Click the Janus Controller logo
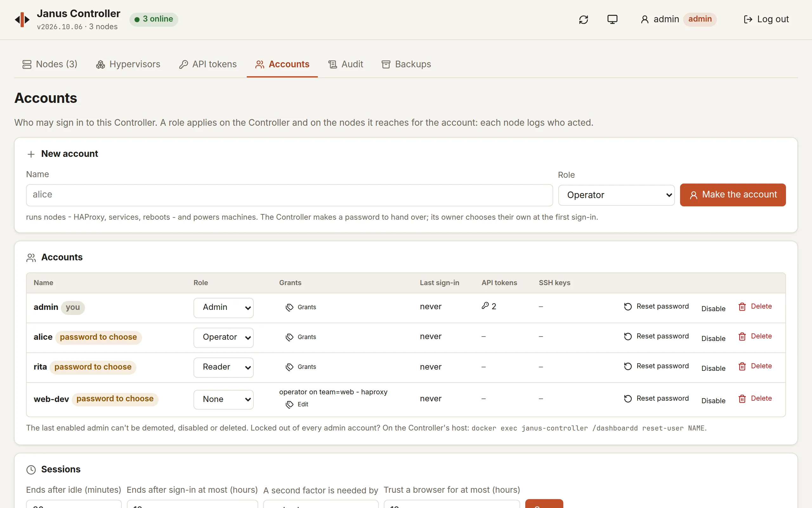 (22, 19)
